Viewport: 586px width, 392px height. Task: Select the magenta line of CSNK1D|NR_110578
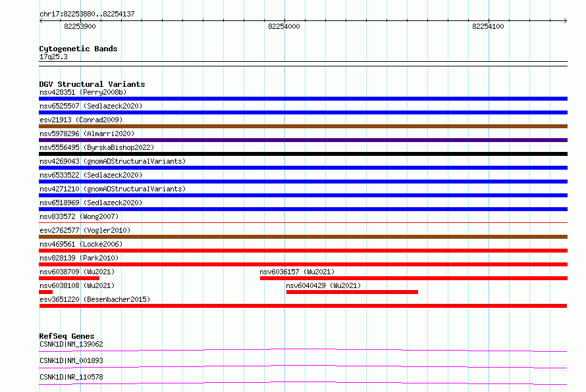pos(303,383)
